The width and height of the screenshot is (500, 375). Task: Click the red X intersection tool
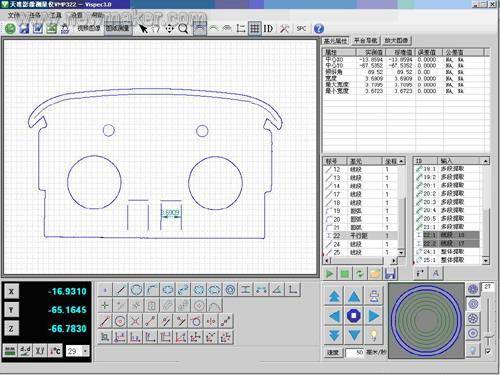(135, 321)
